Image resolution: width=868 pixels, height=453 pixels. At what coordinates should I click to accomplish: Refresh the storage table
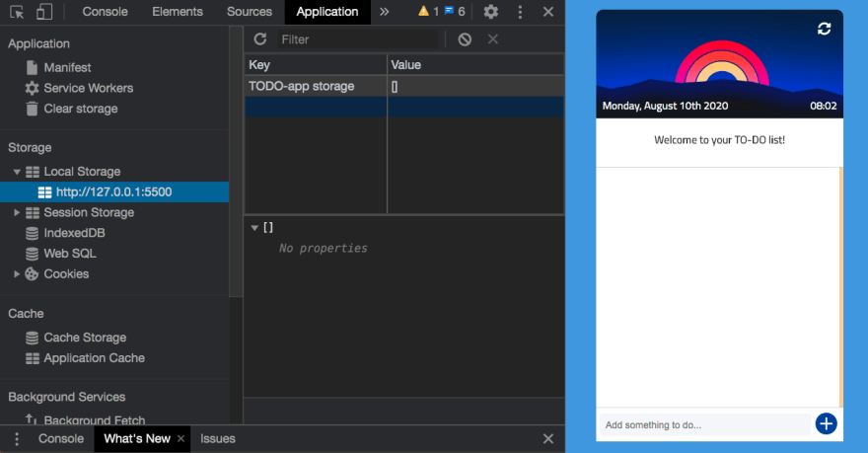click(x=260, y=39)
